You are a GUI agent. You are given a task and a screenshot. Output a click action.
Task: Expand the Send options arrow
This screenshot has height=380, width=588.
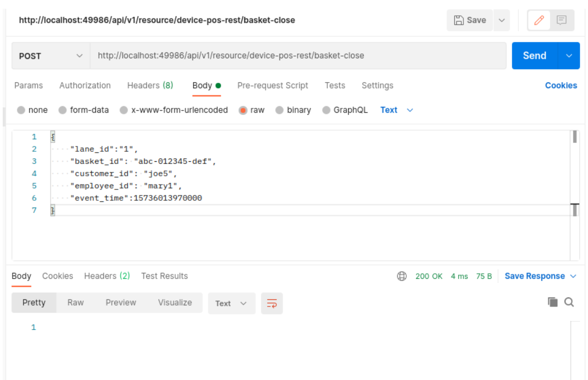pyautogui.click(x=569, y=56)
